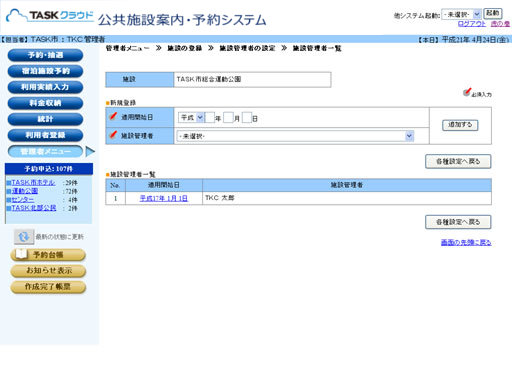
Task: Open the 運動公園 reservation link
Action: [x=25, y=191]
